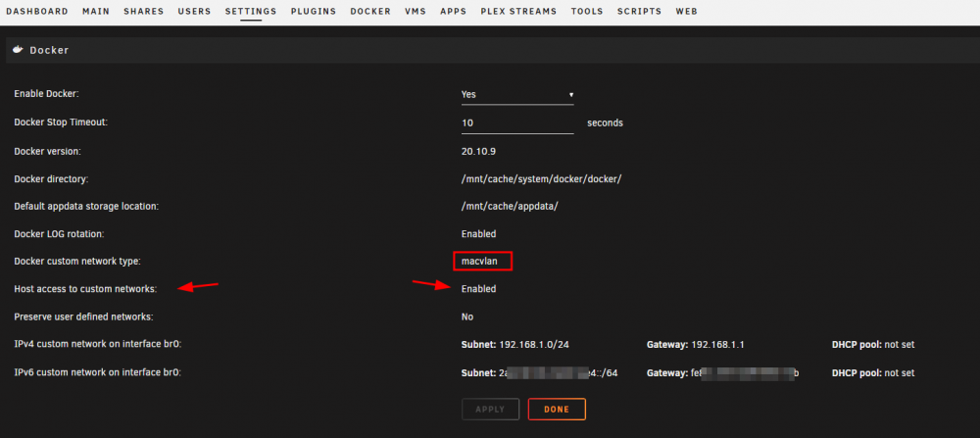The width and height of the screenshot is (980, 438).
Task: Open the Users page
Action: click(194, 11)
